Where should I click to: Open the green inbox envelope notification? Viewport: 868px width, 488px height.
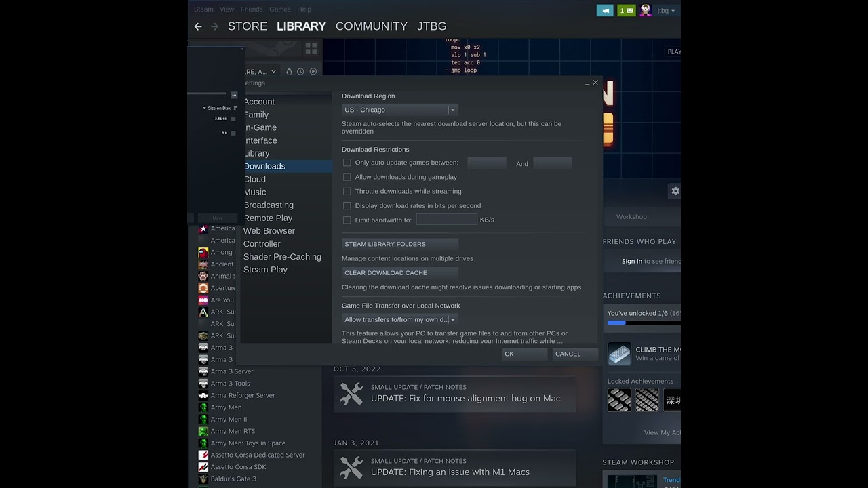point(627,10)
